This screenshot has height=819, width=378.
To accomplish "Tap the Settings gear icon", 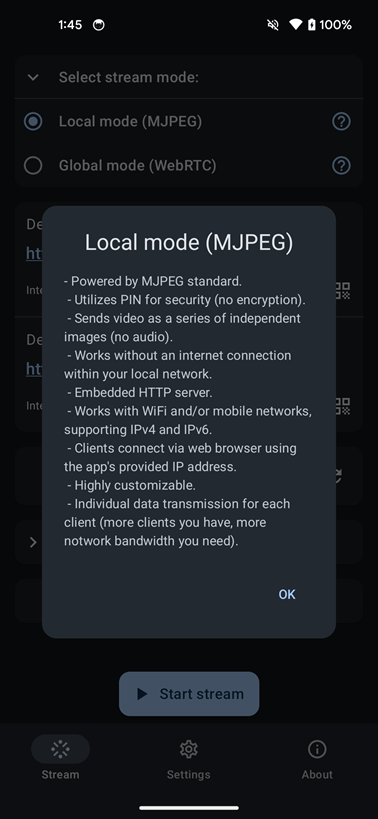I will [188, 749].
